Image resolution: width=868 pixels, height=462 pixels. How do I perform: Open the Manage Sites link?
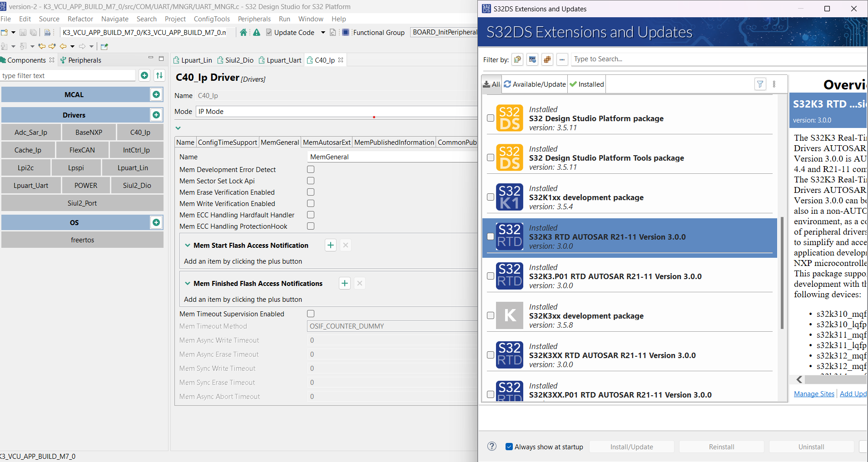coord(813,393)
